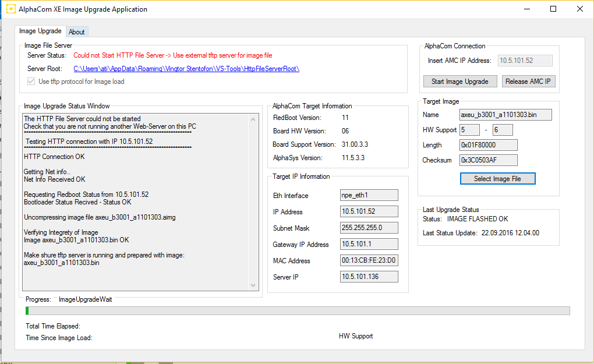The width and height of the screenshot is (594, 364).
Task: Click the Target Image Name field
Action: point(505,115)
